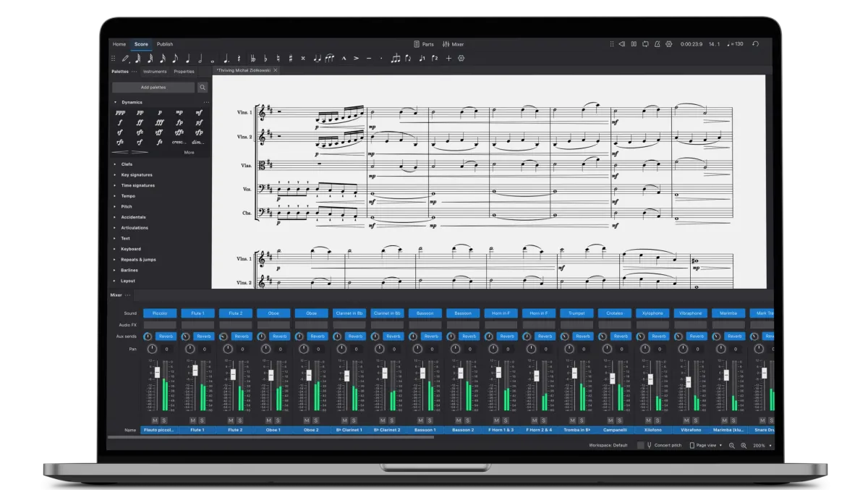
Task: Mute the Flauto piccolo channel
Action: click(x=155, y=421)
